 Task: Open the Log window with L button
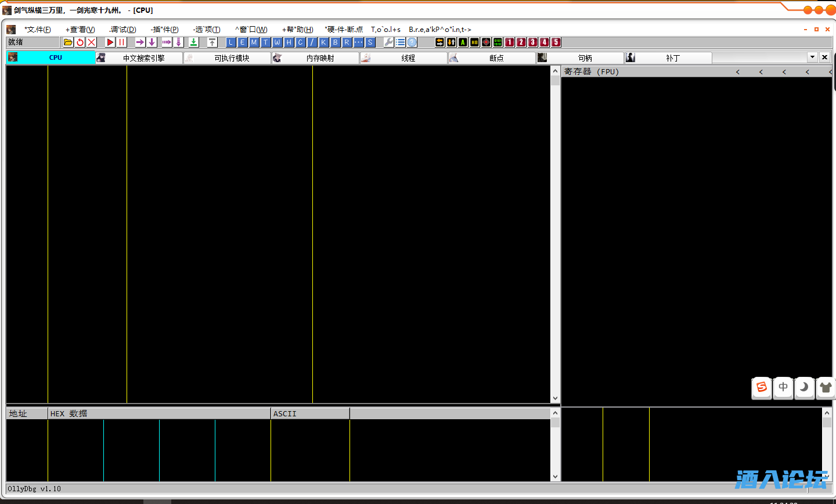coord(230,42)
